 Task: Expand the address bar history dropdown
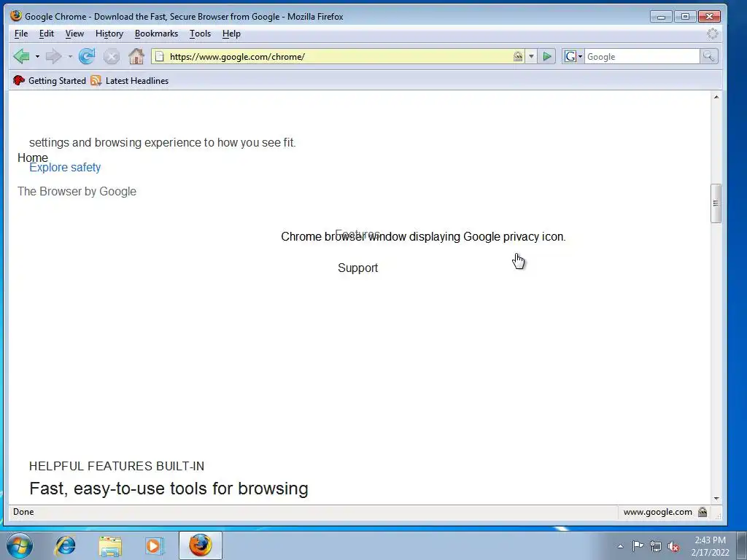[x=531, y=57]
